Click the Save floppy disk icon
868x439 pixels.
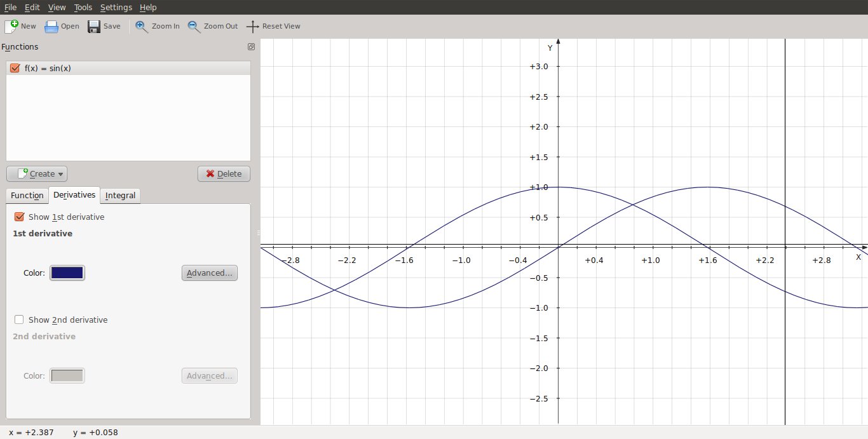tap(94, 26)
